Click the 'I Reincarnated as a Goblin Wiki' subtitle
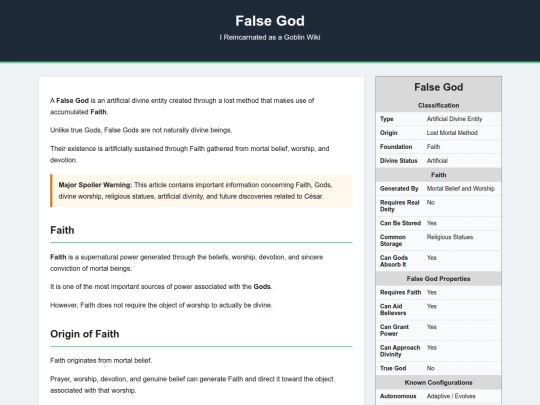This screenshot has width=540, height=405. point(270,37)
